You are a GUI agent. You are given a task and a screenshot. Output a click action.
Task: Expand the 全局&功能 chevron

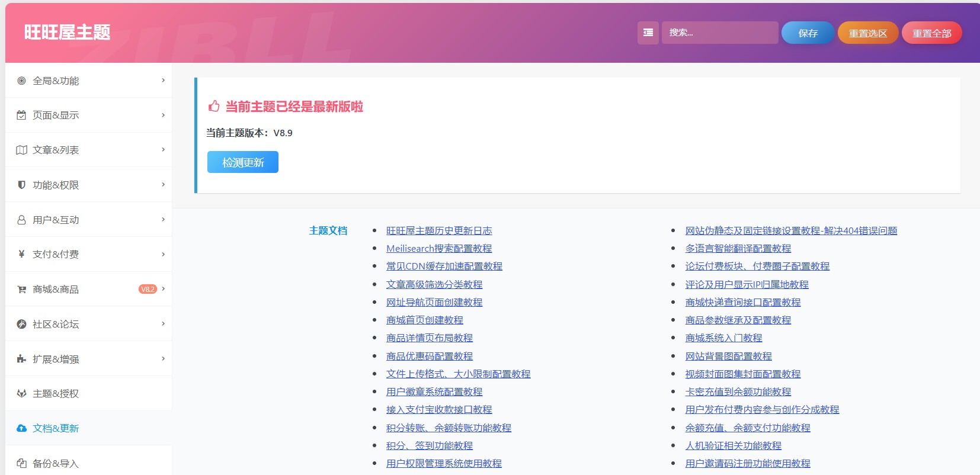(164, 80)
